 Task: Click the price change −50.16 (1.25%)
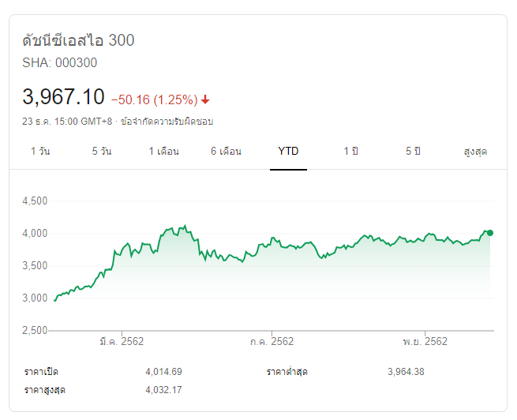(154, 99)
